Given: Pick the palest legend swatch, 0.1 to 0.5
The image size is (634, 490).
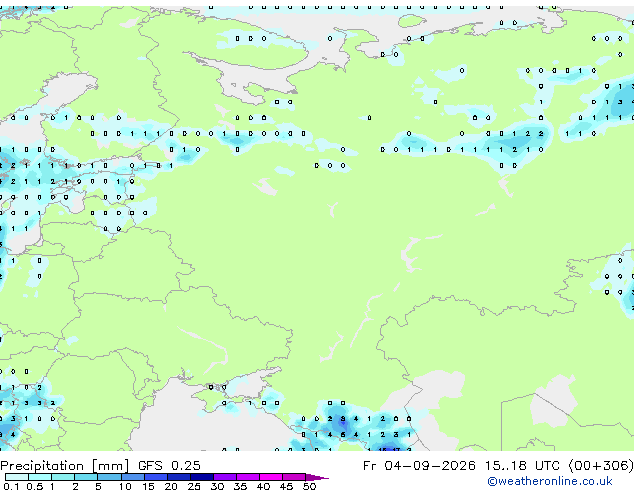Looking at the screenshot, I should point(17,477).
